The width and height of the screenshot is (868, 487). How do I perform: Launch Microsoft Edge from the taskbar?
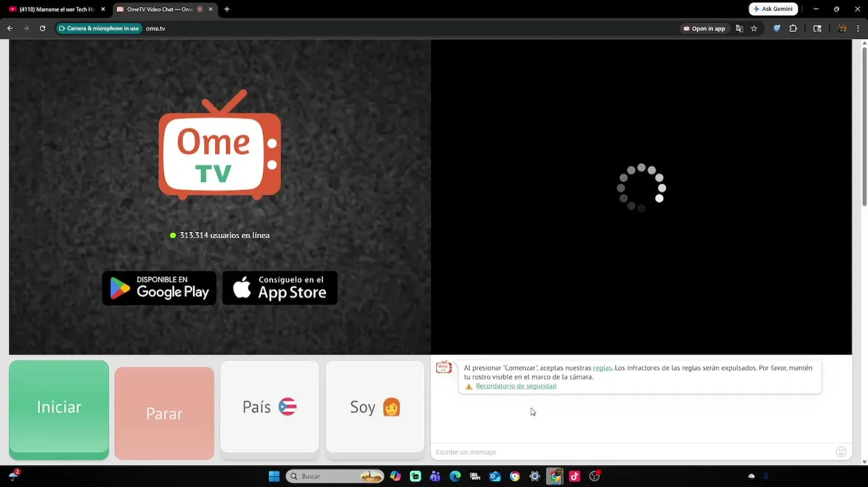point(455,476)
